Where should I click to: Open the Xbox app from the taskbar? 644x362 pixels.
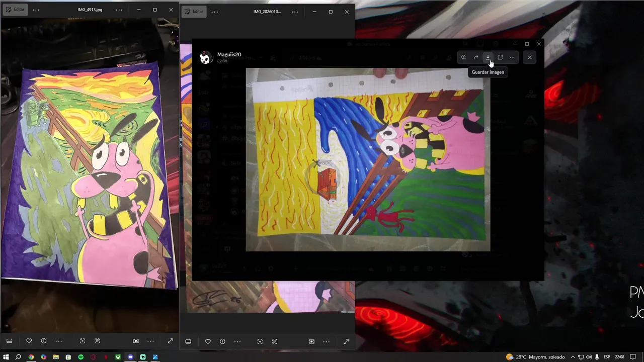[x=118, y=357]
